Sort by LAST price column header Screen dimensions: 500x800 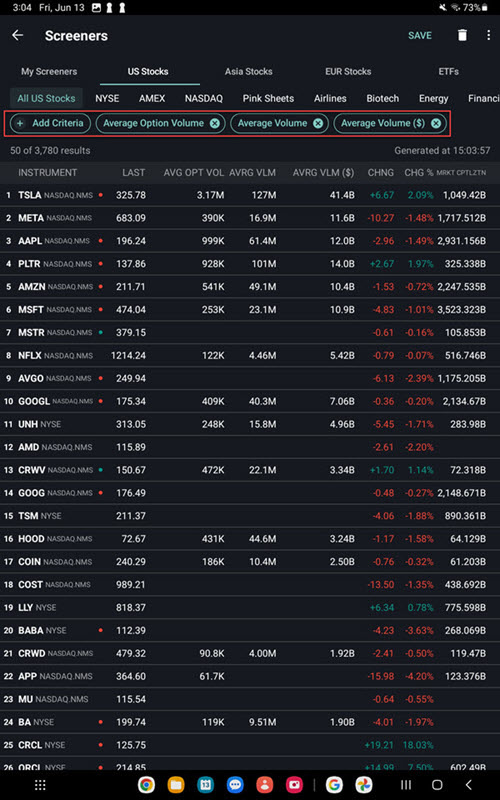pyautogui.click(x=134, y=173)
